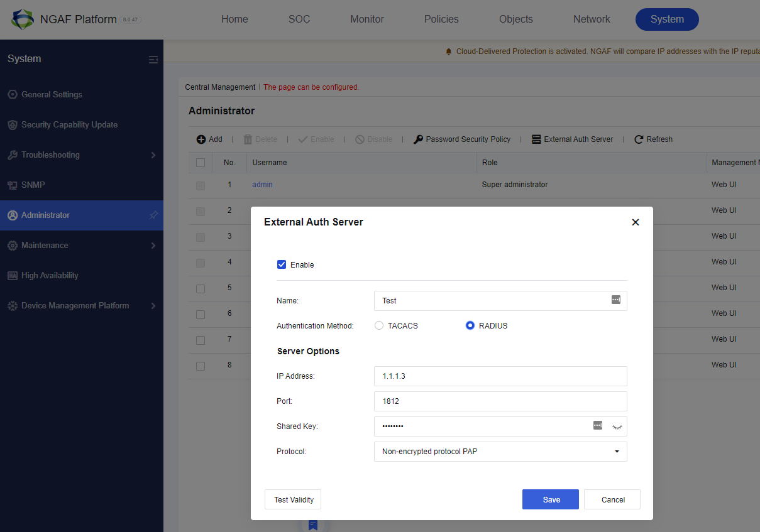Toggle checkbox for administrator row 5
This screenshot has width=760, height=532.
coord(201,289)
